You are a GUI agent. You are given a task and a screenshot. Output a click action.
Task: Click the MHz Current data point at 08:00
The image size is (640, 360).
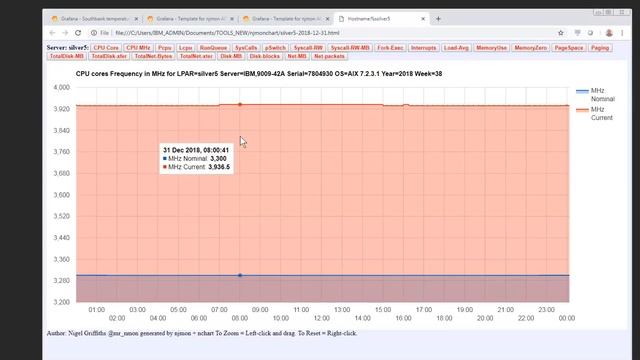(x=240, y=104)
